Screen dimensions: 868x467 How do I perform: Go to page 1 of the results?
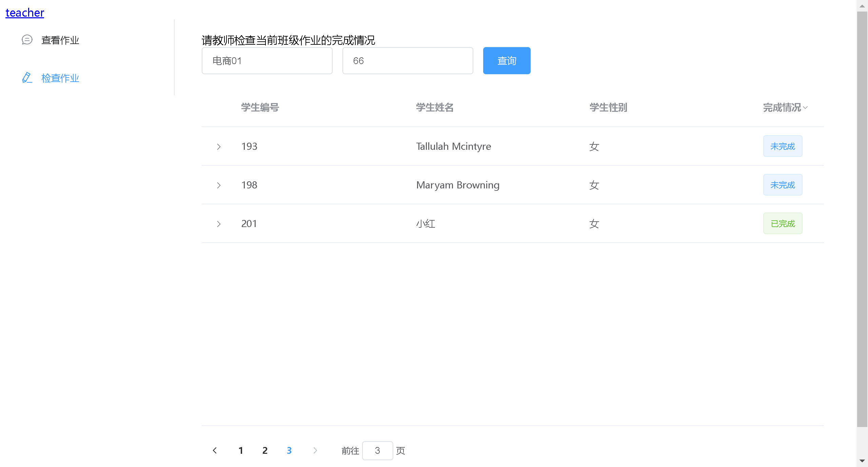(x=241, y=450)
